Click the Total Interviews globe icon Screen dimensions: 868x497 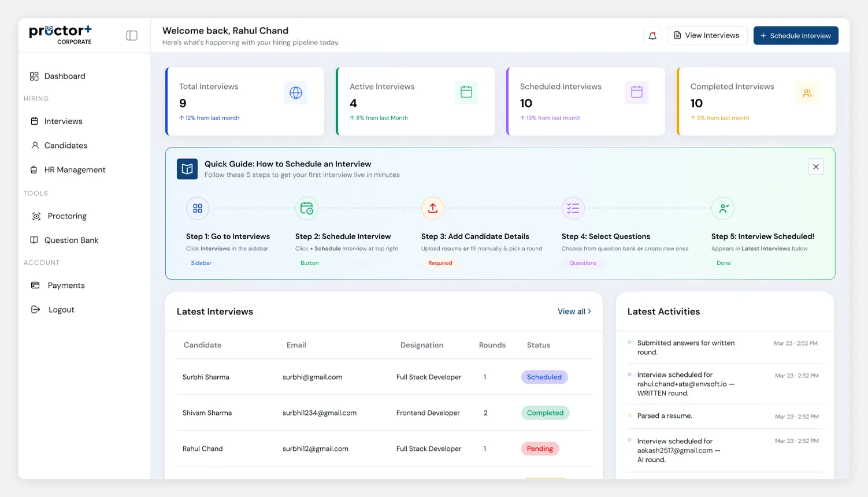click(x=296, y=93)
